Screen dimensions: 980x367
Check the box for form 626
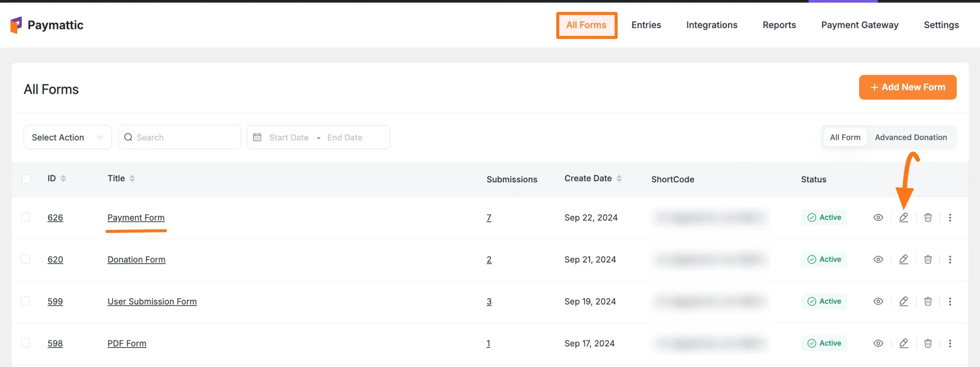point(26,217)
